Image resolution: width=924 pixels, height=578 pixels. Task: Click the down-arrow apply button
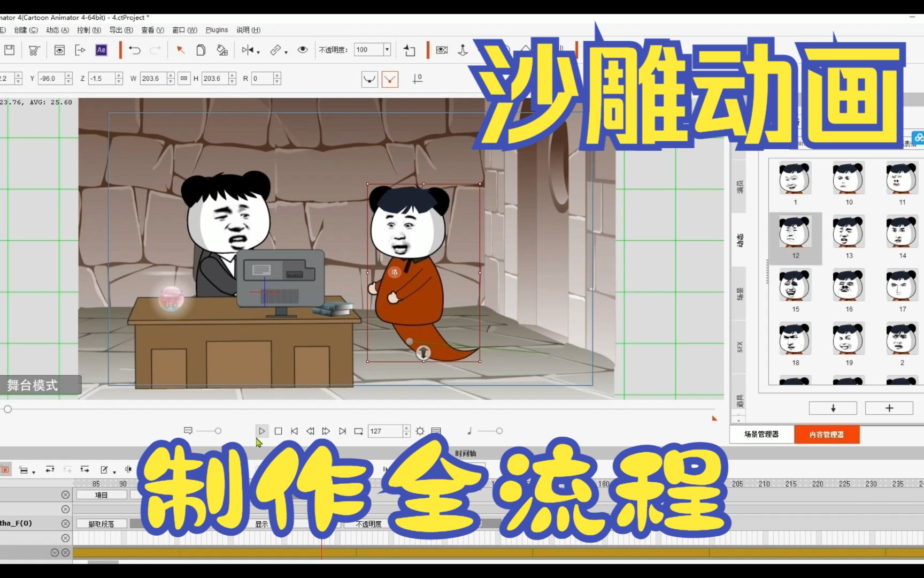coord(833,408)
